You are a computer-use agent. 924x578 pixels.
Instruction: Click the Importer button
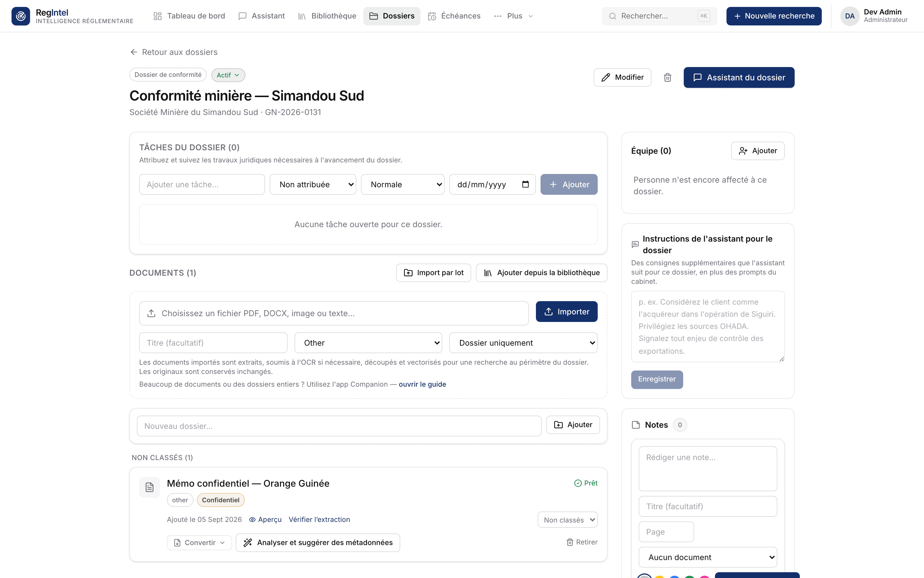[x=567, y=312]
